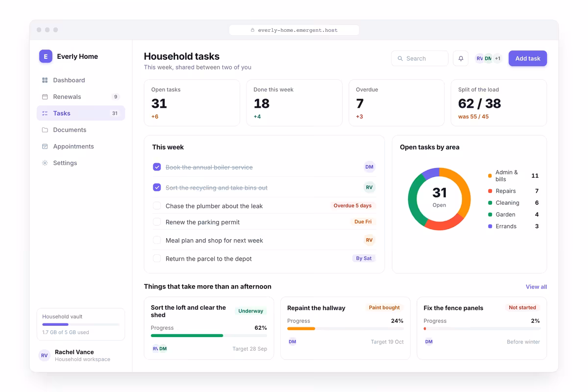588x392 pixels.
Task: Click the Due Fri badge
Action: coord(363,222)
